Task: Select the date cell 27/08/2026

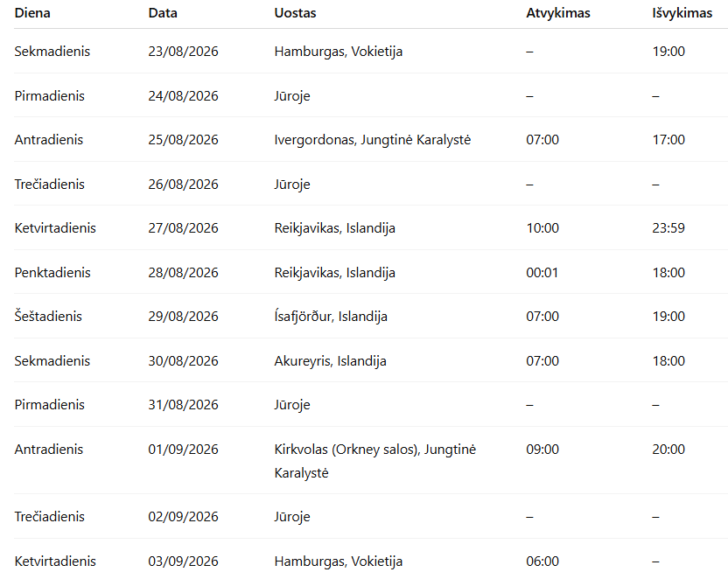Action: pyautogui.click(x=183, y=228)
